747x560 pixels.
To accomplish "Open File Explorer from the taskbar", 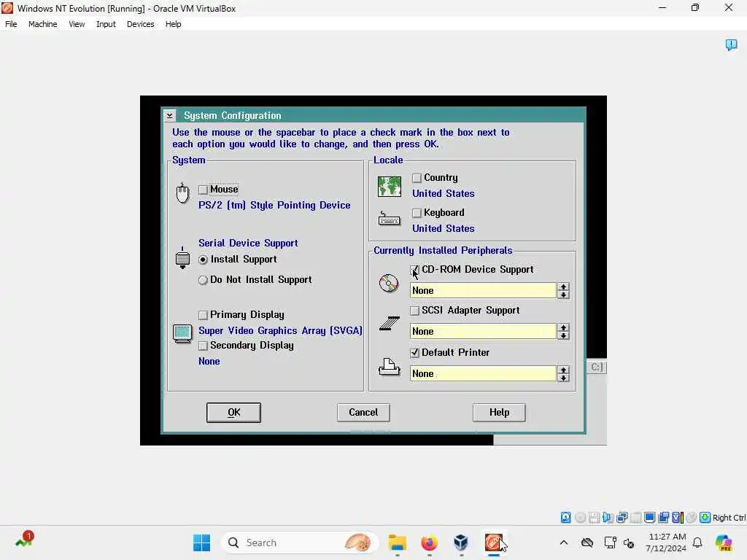I will (x=398, y=542).
